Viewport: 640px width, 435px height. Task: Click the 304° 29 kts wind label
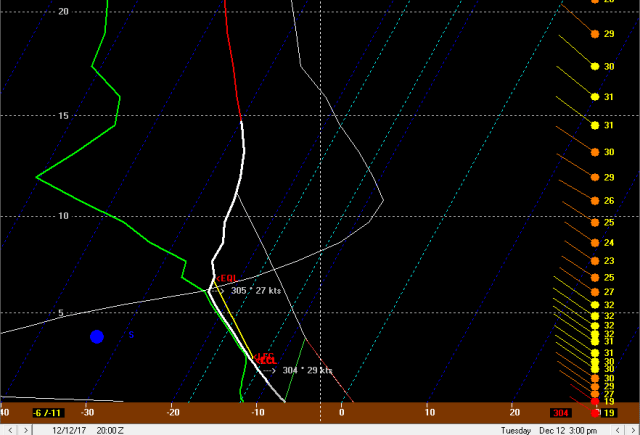307,370
